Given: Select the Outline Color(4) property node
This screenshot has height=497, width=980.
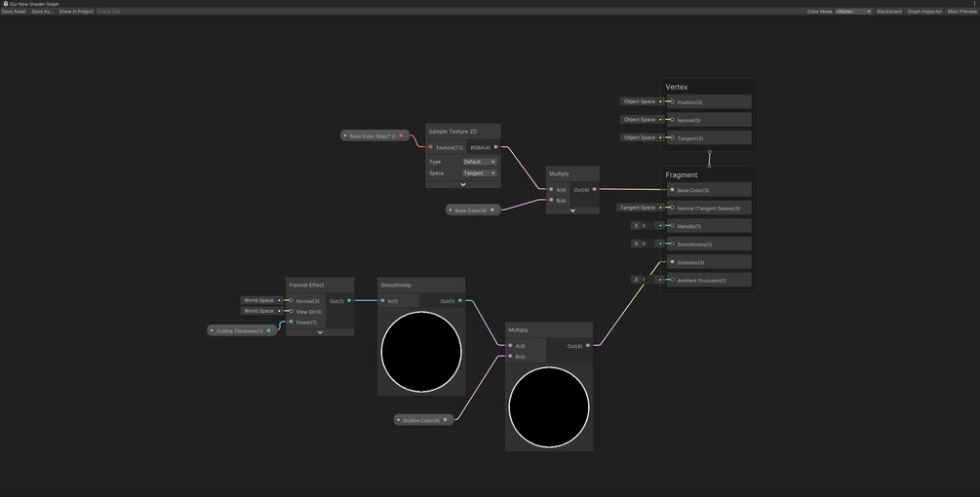Looking at the screenshot, I should coord(424,420).
